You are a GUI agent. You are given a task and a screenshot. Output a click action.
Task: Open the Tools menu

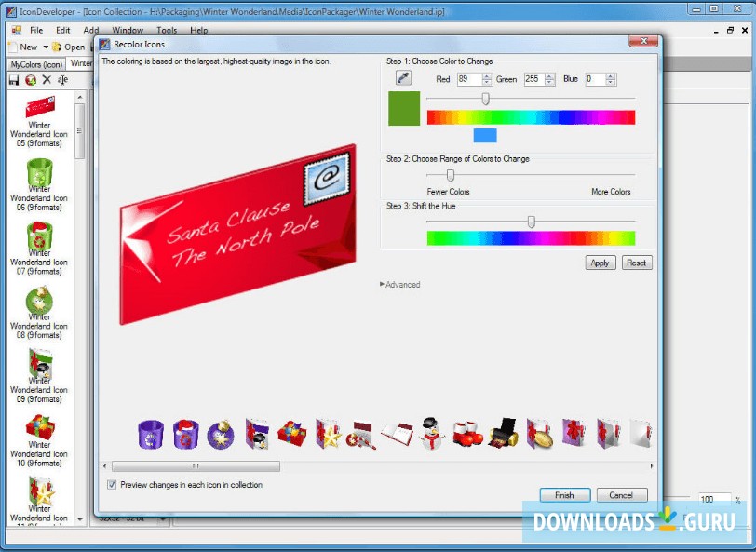(167, 30)
